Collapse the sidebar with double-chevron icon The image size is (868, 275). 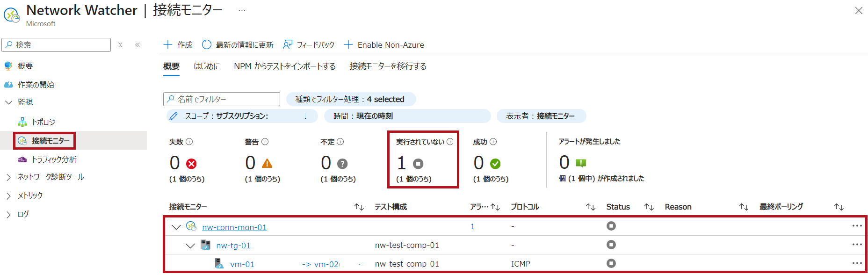point(137,45)
